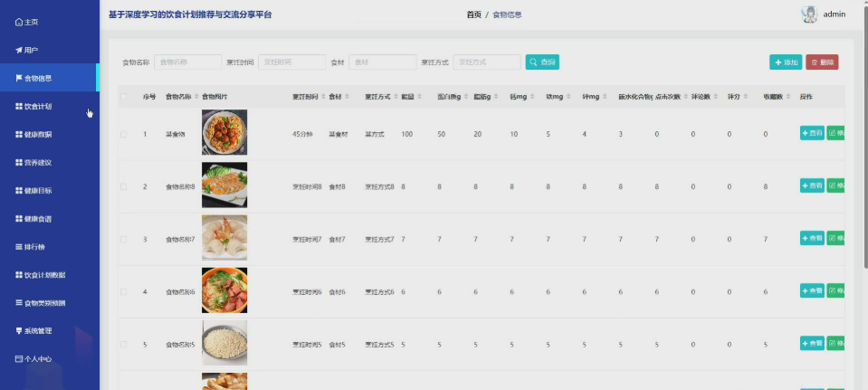Image resolution: width=868 pixels, height=390 pixels.
Task: Click the 食物名称8 name cell
Action: 180,187
